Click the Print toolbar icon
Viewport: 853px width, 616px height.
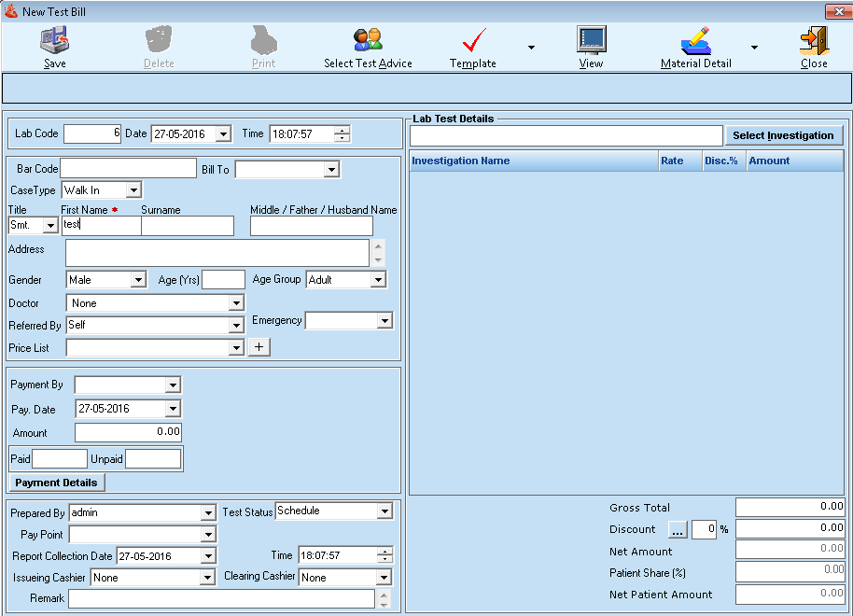coord(264,40)
